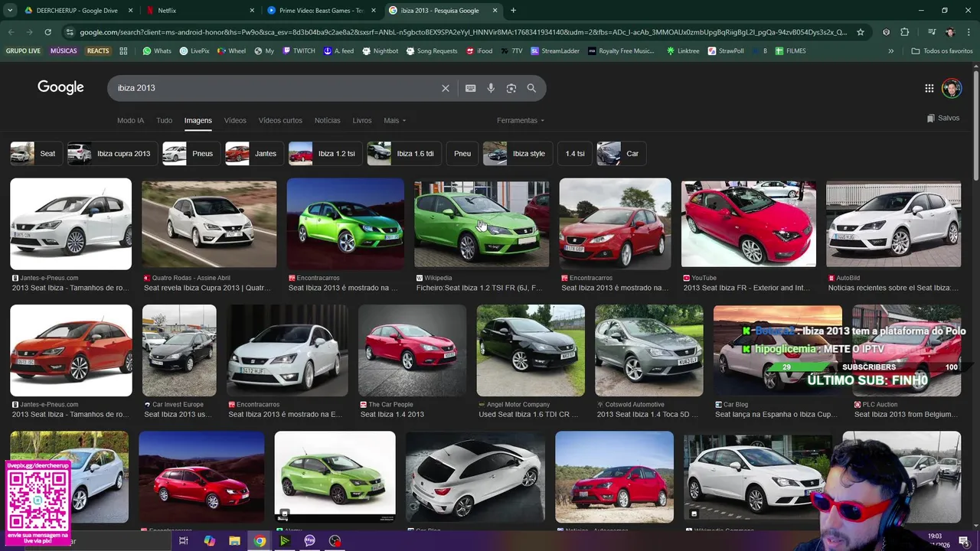The width and height of the screenshot is (980, 551).
Task: Clear the search box with the X icon
Action: (x=445, y=88)
